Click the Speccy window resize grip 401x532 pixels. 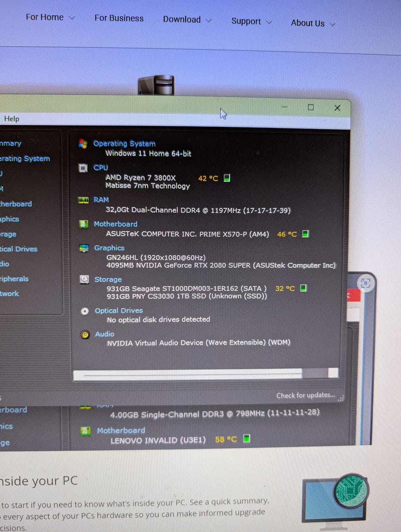point(341,398)
